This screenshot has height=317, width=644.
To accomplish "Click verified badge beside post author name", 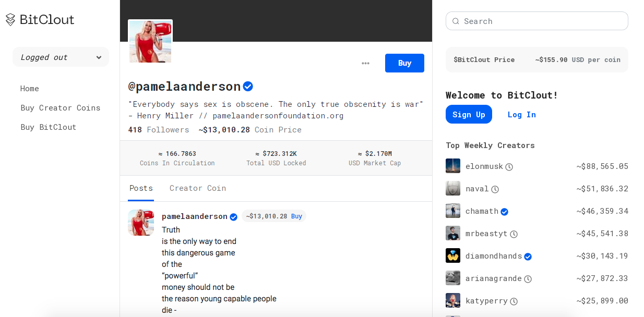I will (x=234, y=217).
